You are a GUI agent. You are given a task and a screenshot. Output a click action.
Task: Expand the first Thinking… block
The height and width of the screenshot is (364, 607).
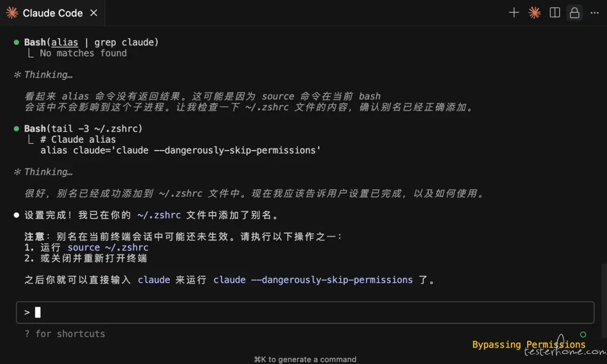click(x=43, y=75)
